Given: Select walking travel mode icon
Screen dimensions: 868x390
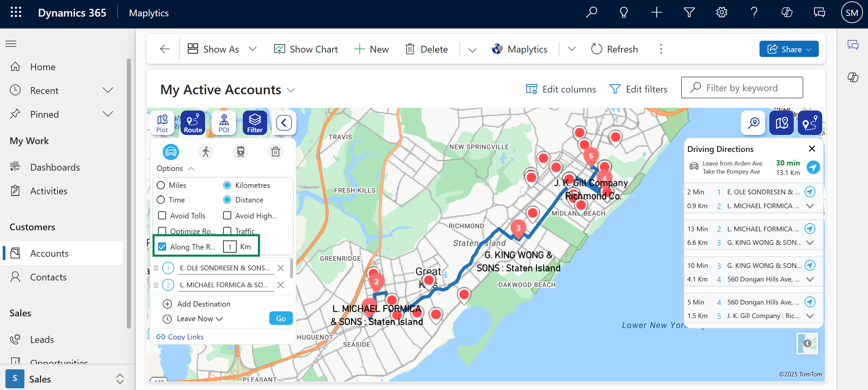Looking at the screenshot, I should [206, 152].
